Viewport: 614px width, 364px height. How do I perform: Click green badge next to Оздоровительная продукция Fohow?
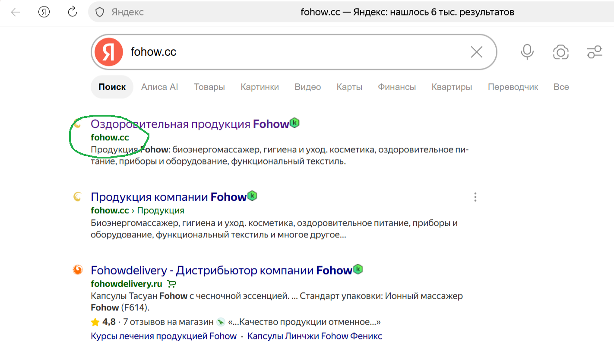pos(294,123)
